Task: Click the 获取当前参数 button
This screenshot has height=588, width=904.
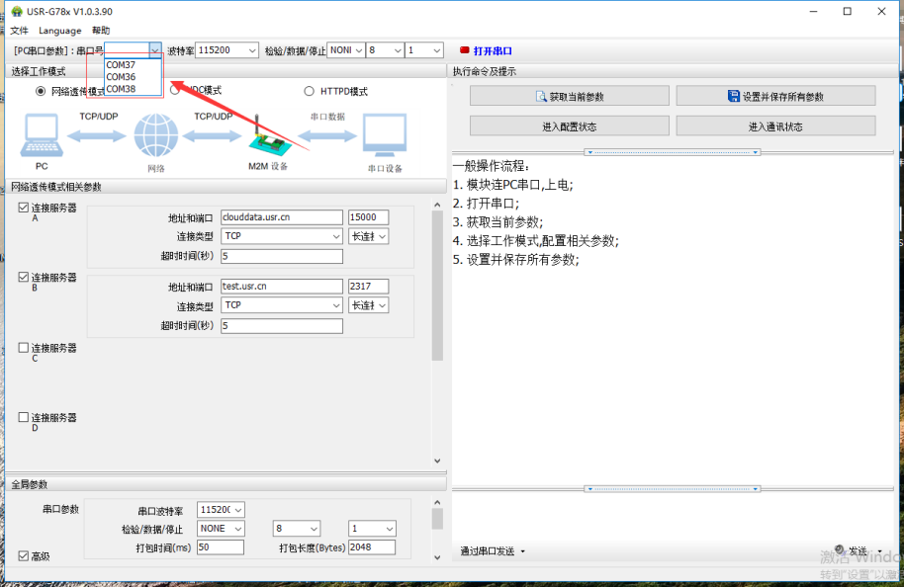Action: pyautogui.click(x=568, y=96)
